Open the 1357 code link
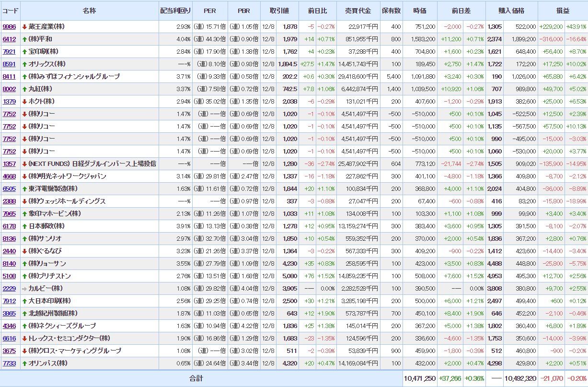588x387 pixels. coord(9,164)
